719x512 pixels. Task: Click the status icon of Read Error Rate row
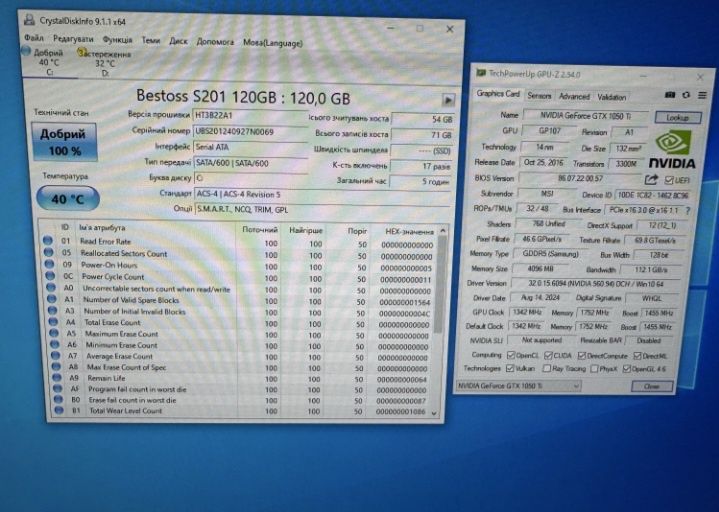coord(48,240)
